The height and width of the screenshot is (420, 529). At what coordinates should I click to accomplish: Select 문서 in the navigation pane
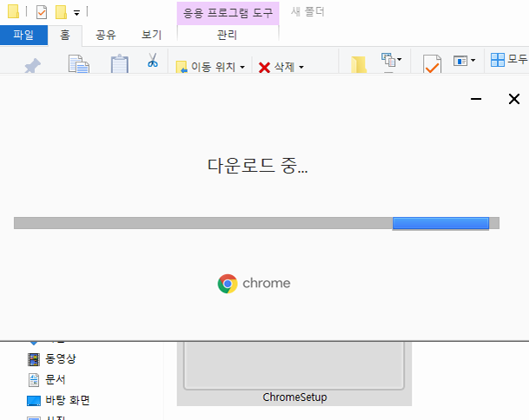tap(47, 379)
